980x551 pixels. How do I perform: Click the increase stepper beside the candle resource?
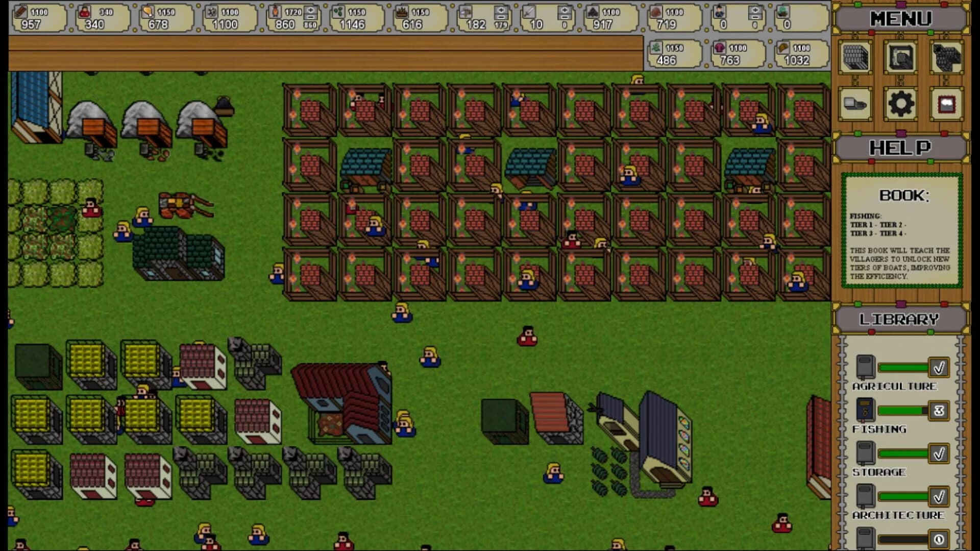pyautogui.click(x=311, y=11)
